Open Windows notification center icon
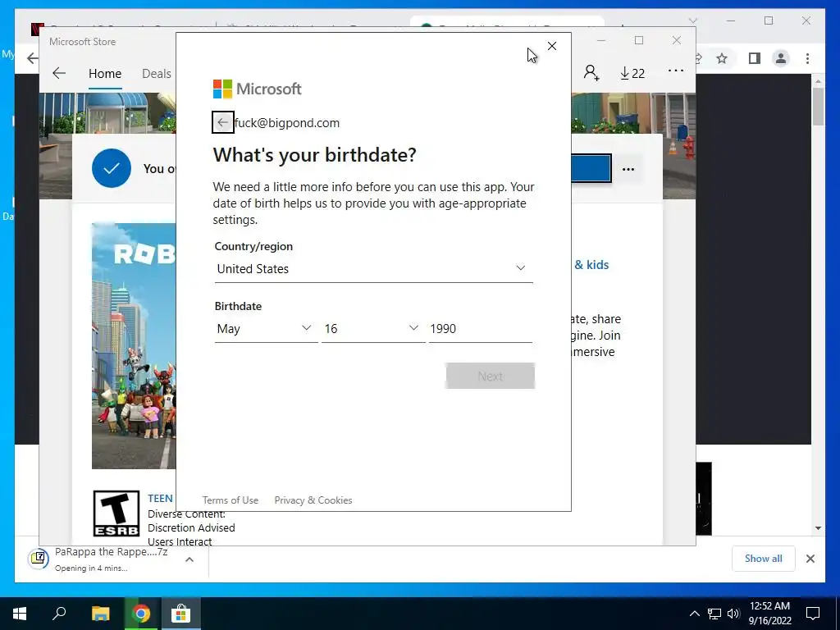 [813, 614]
